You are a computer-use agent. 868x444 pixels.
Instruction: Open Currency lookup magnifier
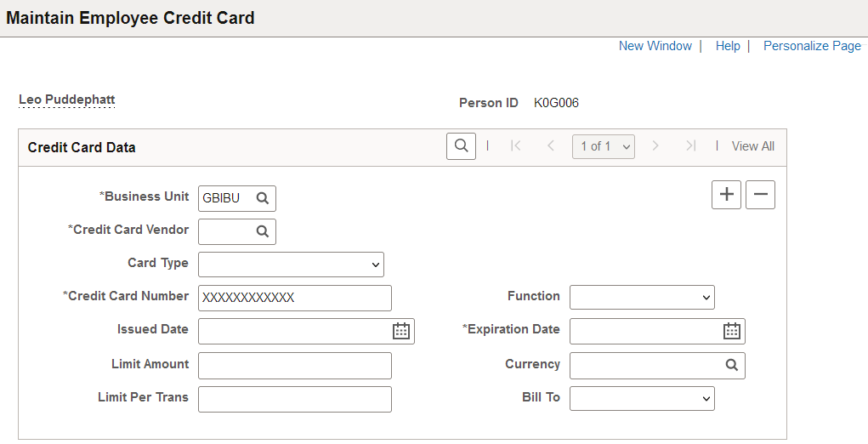(732, 366)
